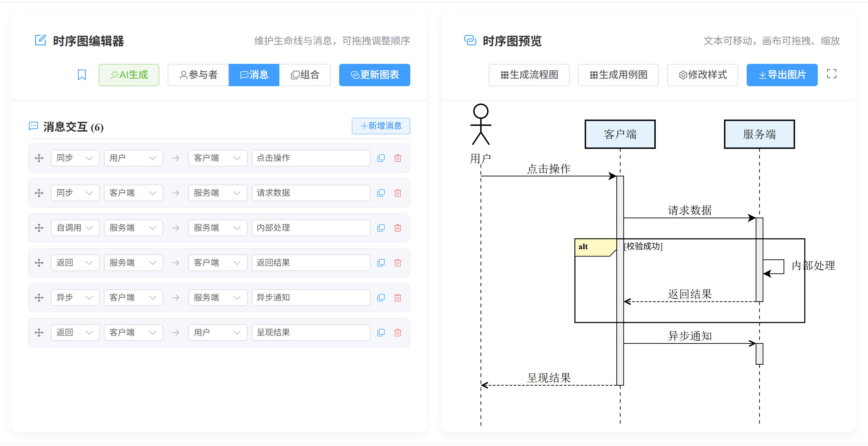
Task: Delete the 请求数据 message row
Action: (398, 193)
